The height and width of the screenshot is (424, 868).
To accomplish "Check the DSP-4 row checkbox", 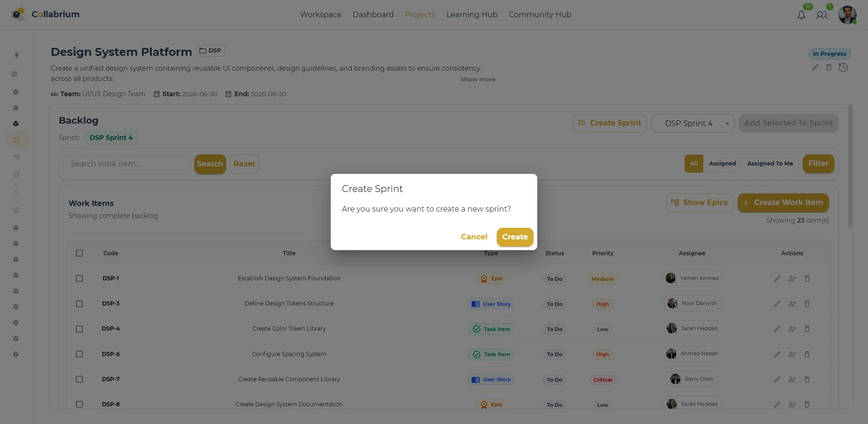I will click(x=80, y=329).
